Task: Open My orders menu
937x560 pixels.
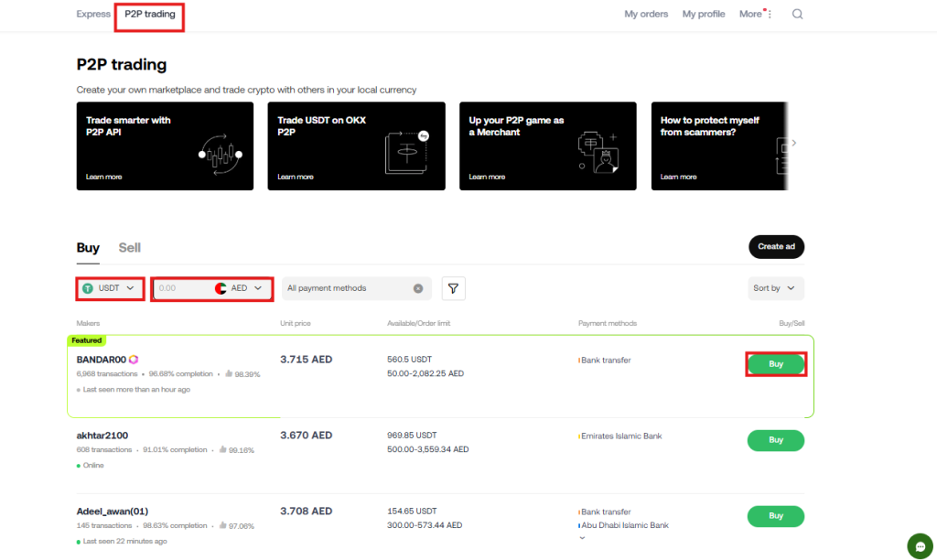Action: [646, 14]
